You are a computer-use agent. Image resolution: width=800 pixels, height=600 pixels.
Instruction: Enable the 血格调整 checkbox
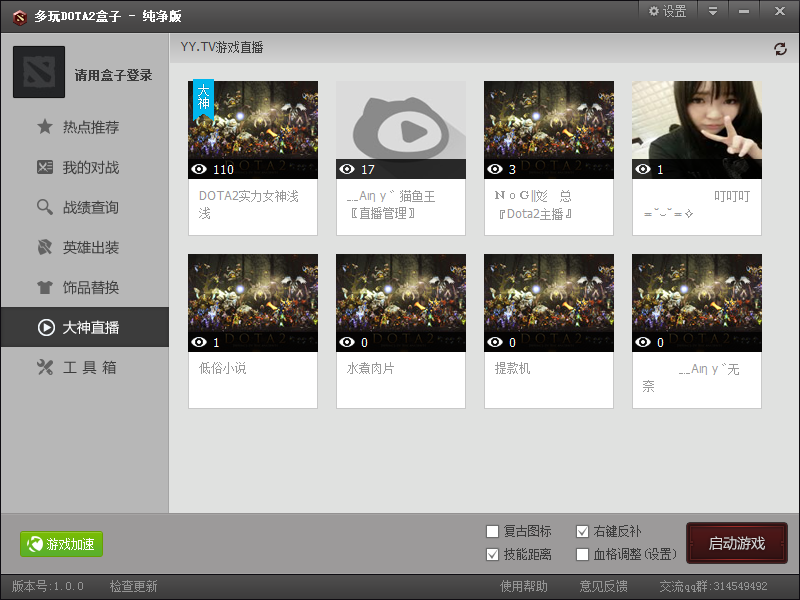582,555
